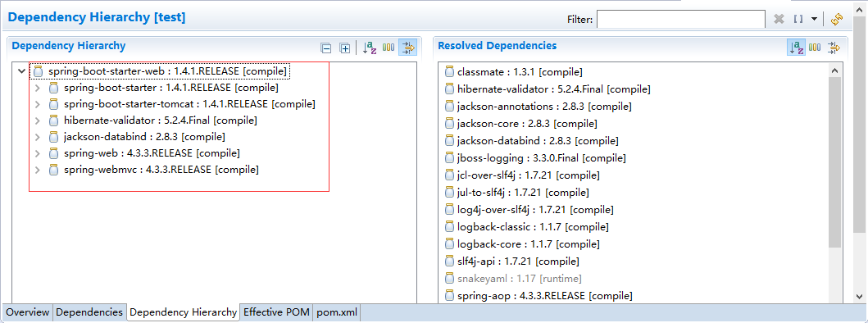The image size is (868, 323).
Task: Click the jar icon of jackson-annotations
Action: coord(449,107)
